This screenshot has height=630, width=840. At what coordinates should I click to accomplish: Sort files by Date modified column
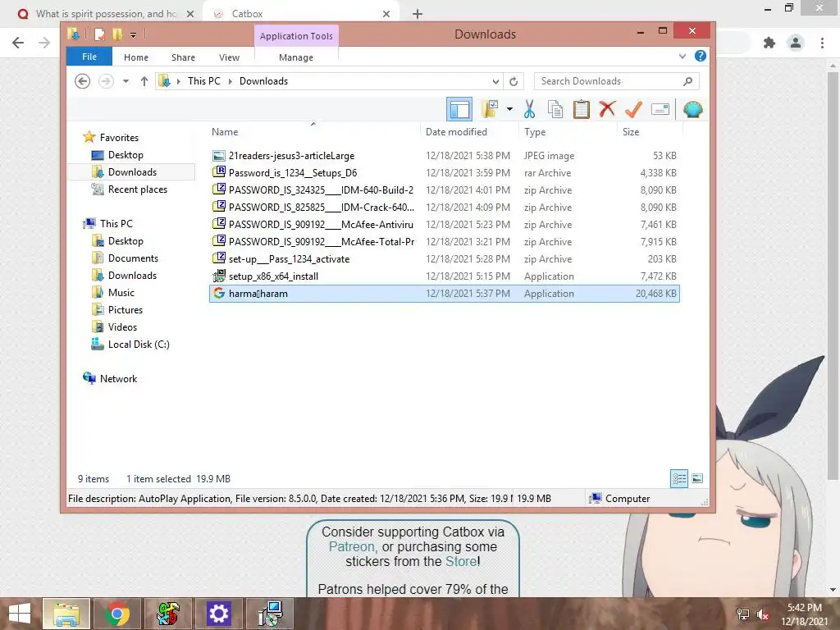[470, 132]
